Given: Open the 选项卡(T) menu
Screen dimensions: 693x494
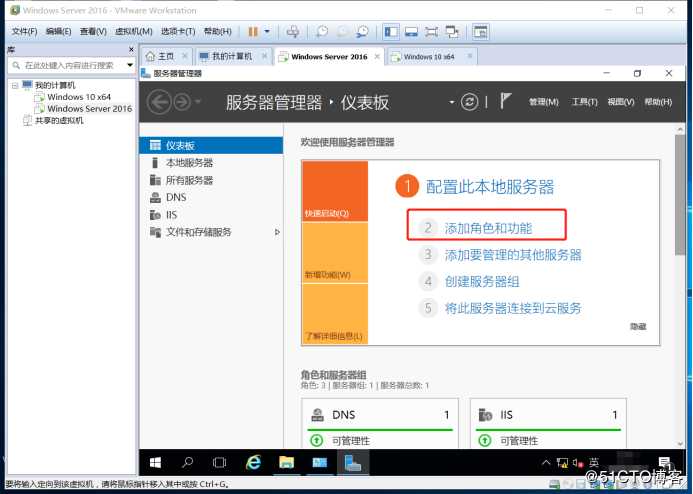Looking at the screenshot, I should (x=178, y=32).
